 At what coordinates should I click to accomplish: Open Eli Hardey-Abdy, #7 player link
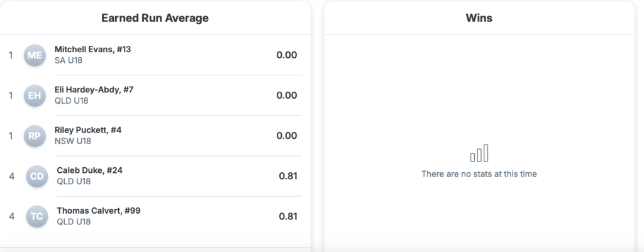pos(94,89)
